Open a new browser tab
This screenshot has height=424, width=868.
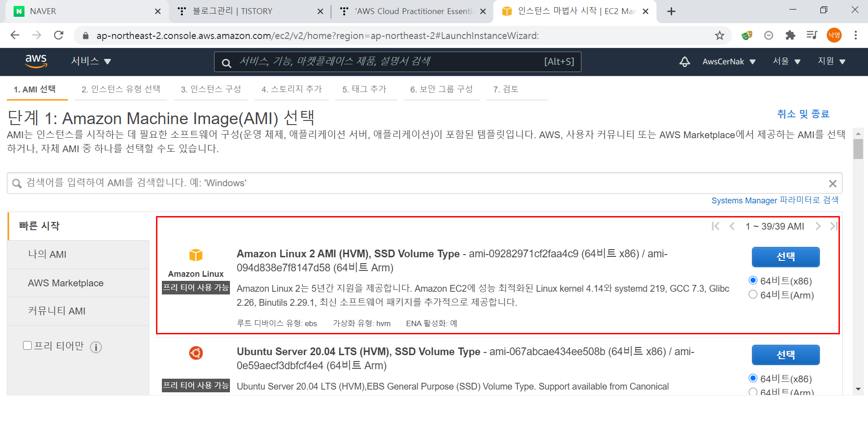pos(672,11)
